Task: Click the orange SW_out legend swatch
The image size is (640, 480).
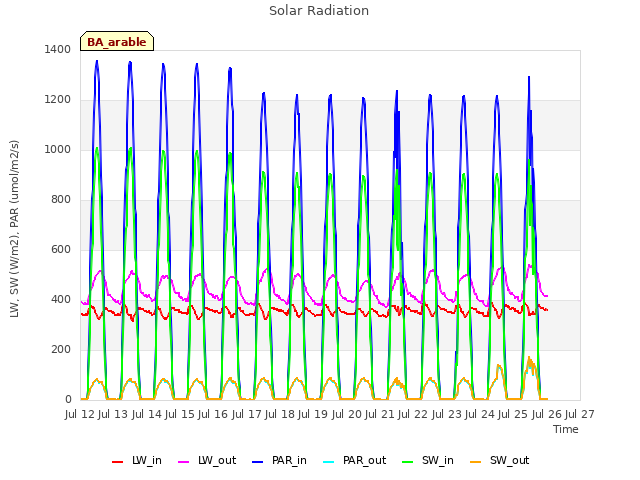Action: tap(475, 462)
